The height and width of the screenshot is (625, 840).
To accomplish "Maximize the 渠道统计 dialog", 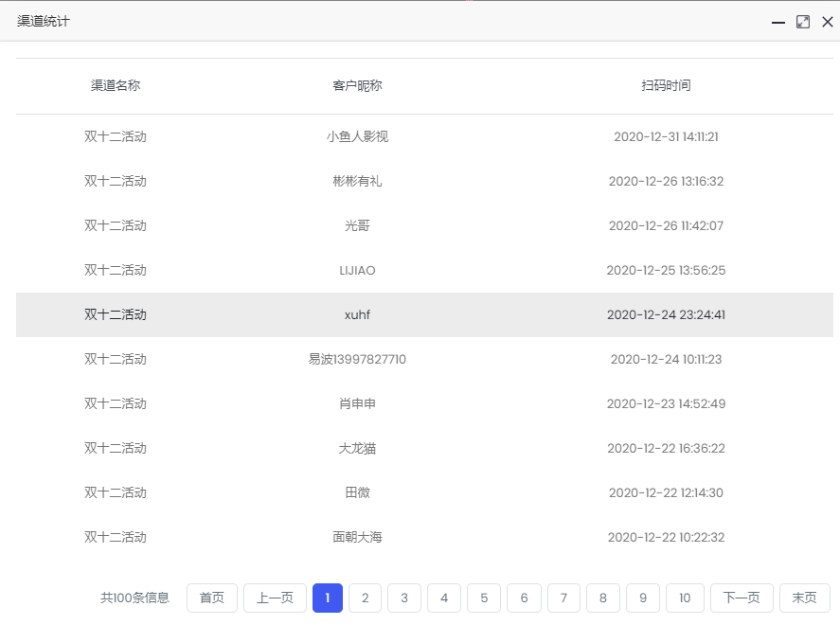I will coord(803,22).
